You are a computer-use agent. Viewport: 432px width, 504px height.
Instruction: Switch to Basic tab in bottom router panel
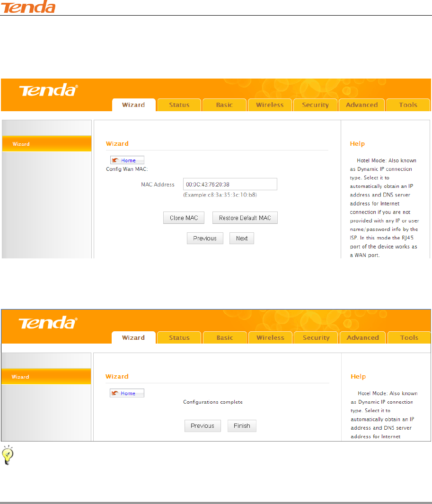click(225, 337)
